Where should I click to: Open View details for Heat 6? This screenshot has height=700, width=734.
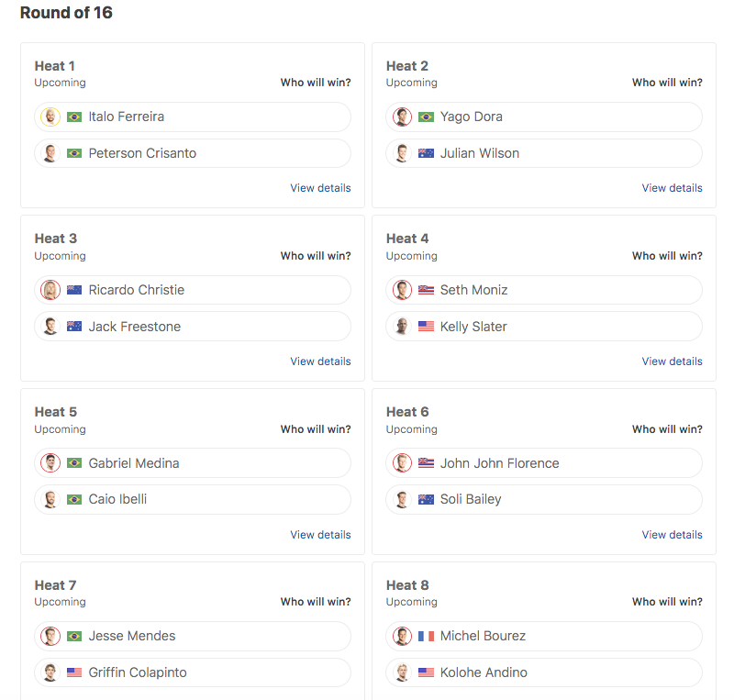click(672, 535)
